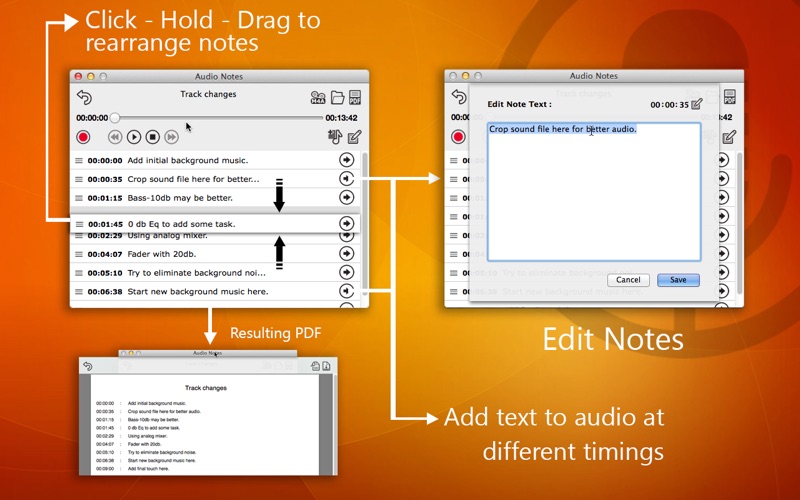The height and width of the screenshot is (500, 800).
Task: Jump to note 'Add initial background music.' via its arrow
Action: tap(346, 160)
